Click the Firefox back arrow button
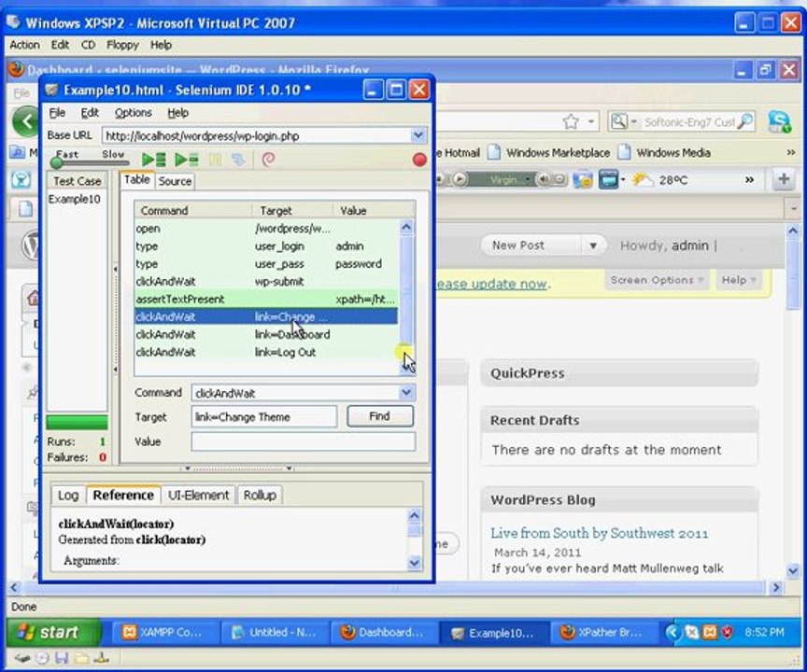The image size is (807, 672). click(x=27, y=121)
